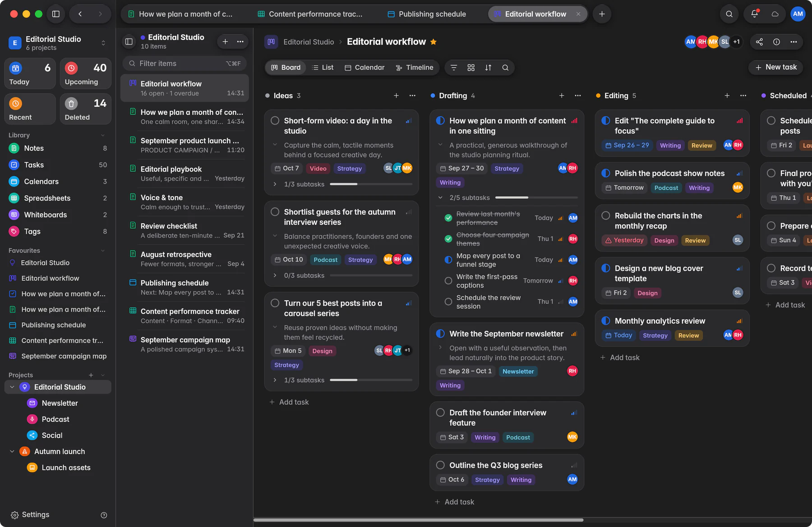Click progress bar on Turn our 5 best posts

(371, 380)
